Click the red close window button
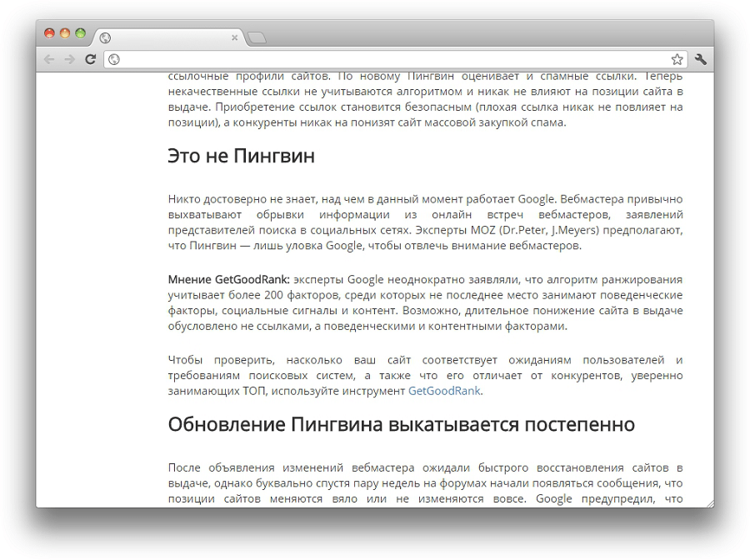The width and height of the screenshot is (750, 560). [x=49, y=33]
